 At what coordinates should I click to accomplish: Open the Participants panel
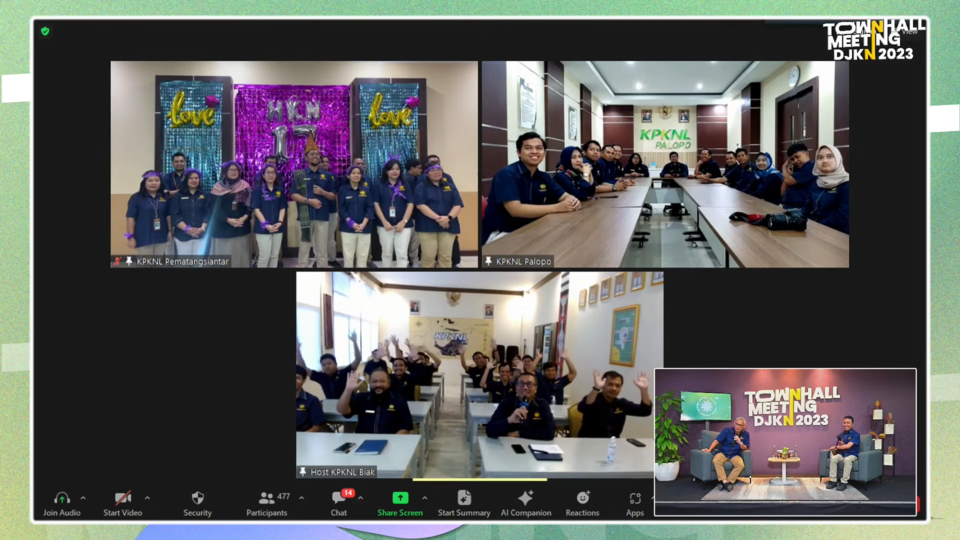tap(267, 498)
